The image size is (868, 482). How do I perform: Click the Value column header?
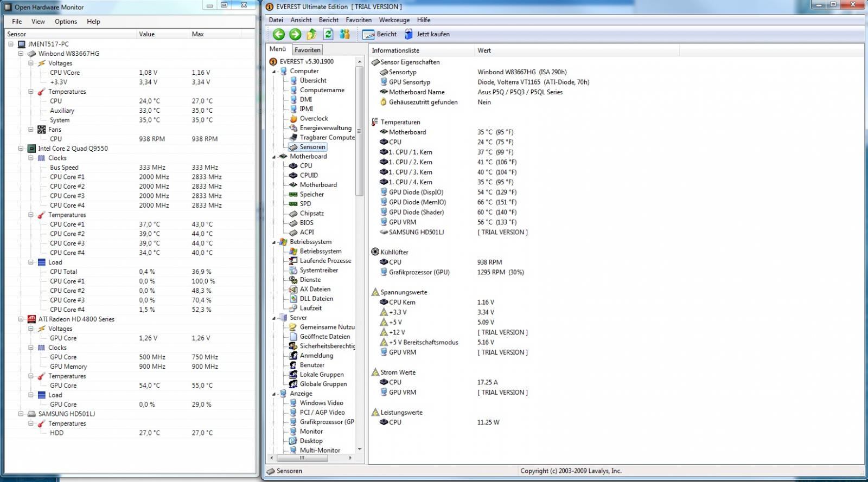coord(162,34)
